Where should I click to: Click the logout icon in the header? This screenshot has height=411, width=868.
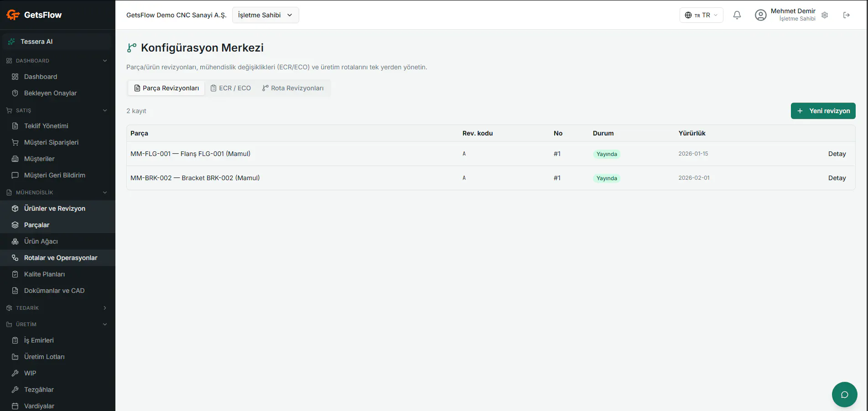[847, 15]
